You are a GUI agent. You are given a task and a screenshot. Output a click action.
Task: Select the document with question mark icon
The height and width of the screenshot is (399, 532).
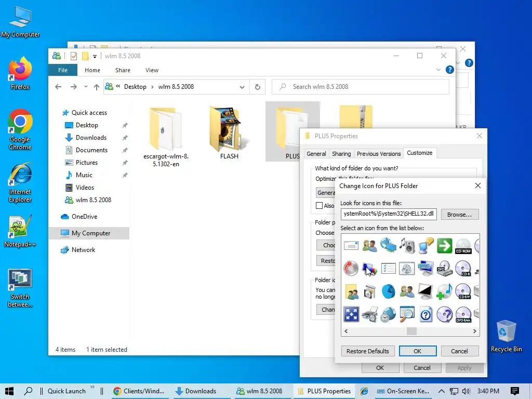[426, 314]
